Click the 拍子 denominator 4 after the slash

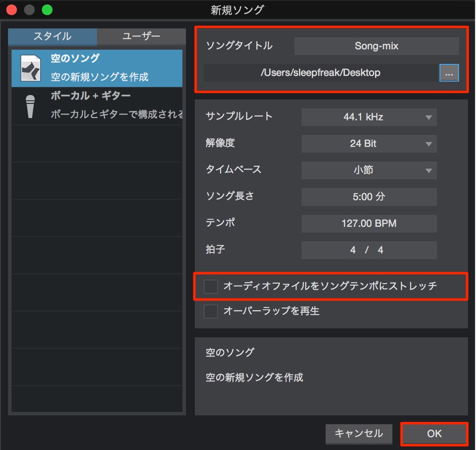click(380, 250)
